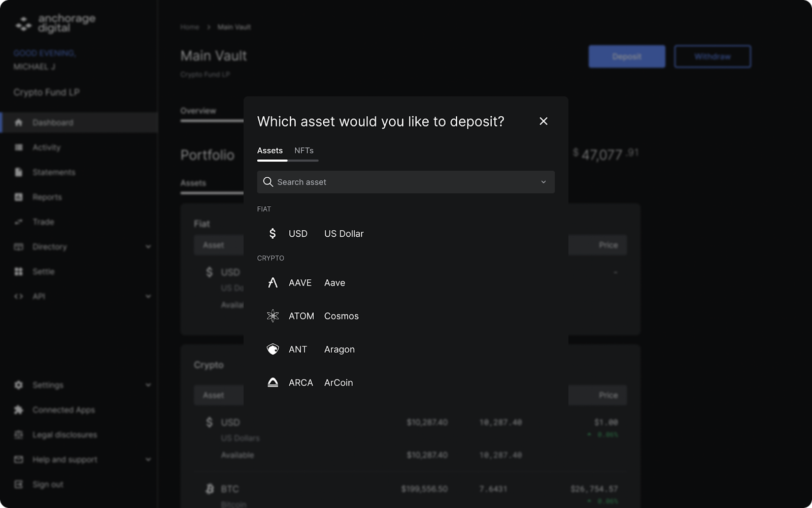The height and width of the screenshot is (508, 812).
Task: Click the Sign out icon
Action: [19, 485]
